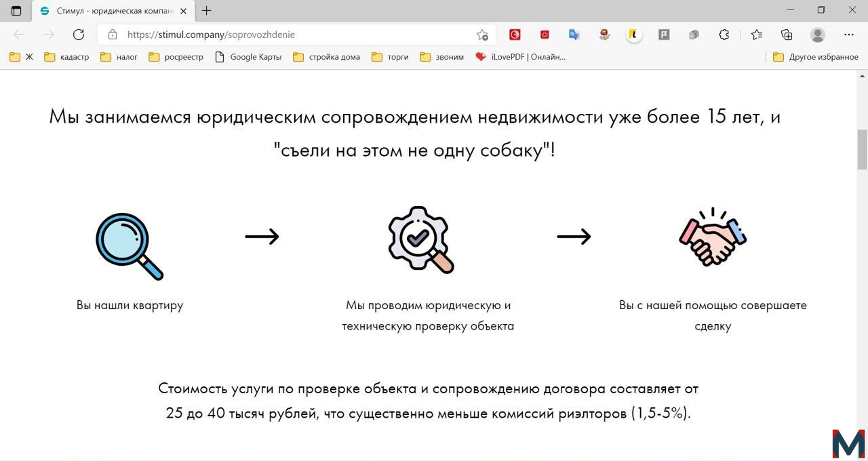Click the Back navigation arrow
Viewport: 868px width, 461px height.
point(19,35)
